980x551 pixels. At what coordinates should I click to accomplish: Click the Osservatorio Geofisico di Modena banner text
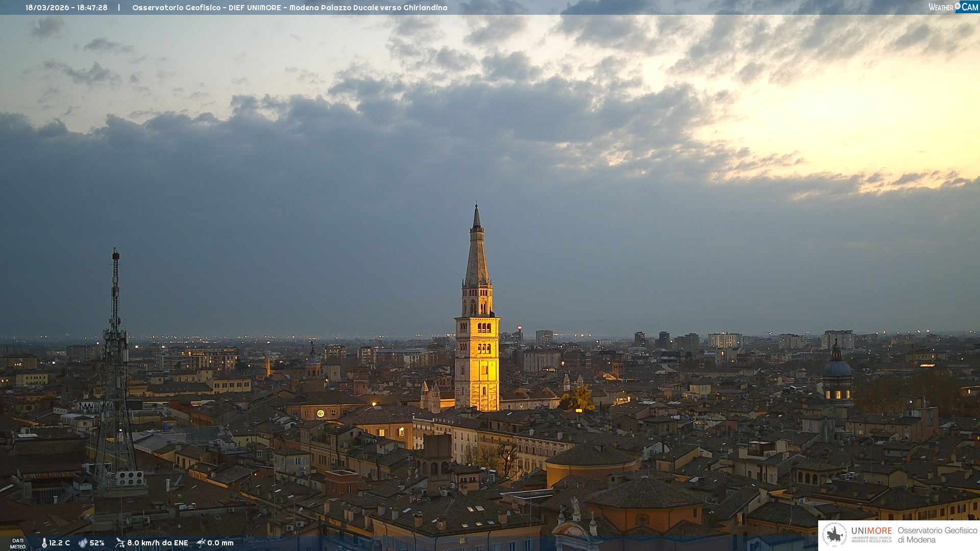[x=937, y=535]
